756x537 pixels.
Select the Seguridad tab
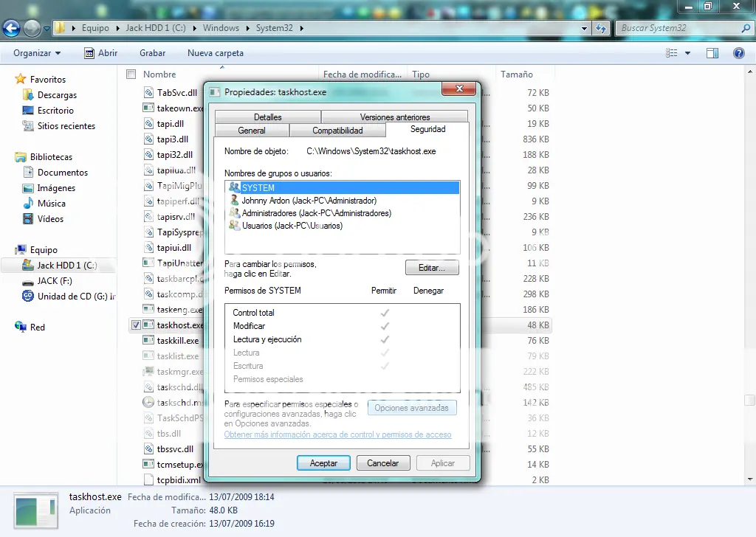427,129
